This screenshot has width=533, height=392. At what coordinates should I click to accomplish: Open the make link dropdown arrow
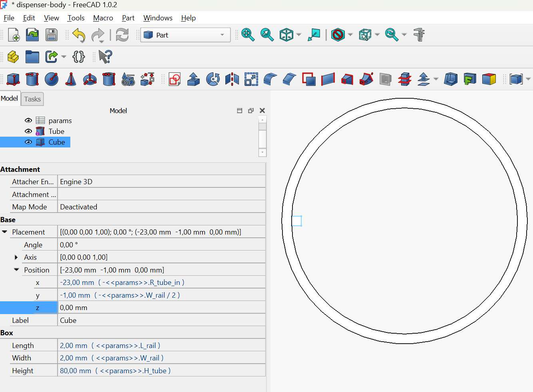pyautogui.click(x=64, y=57)
